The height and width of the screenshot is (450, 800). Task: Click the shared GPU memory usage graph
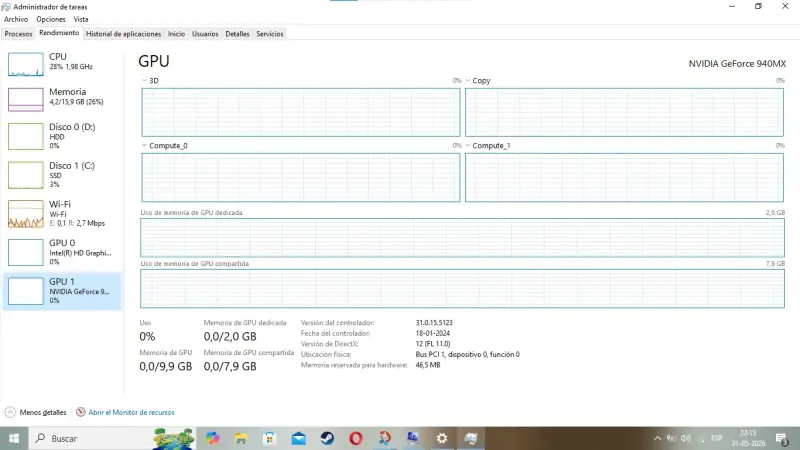click(x=462, y=289)
